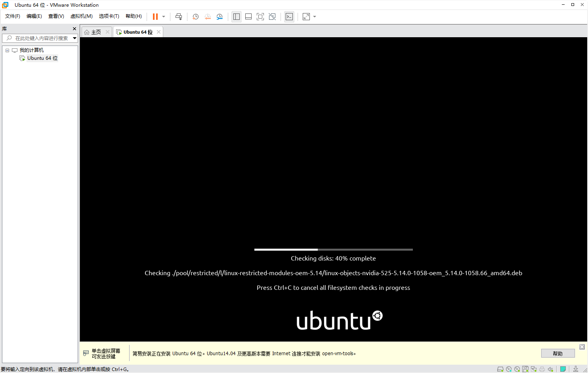
Task: Collapse the 我的计算机 tree node
Action: [7, 50]
